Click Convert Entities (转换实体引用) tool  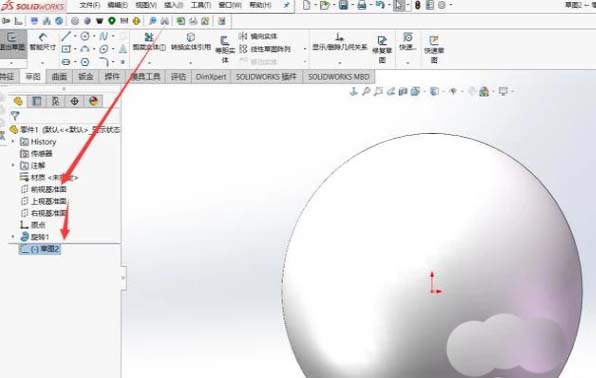[191, 42]
